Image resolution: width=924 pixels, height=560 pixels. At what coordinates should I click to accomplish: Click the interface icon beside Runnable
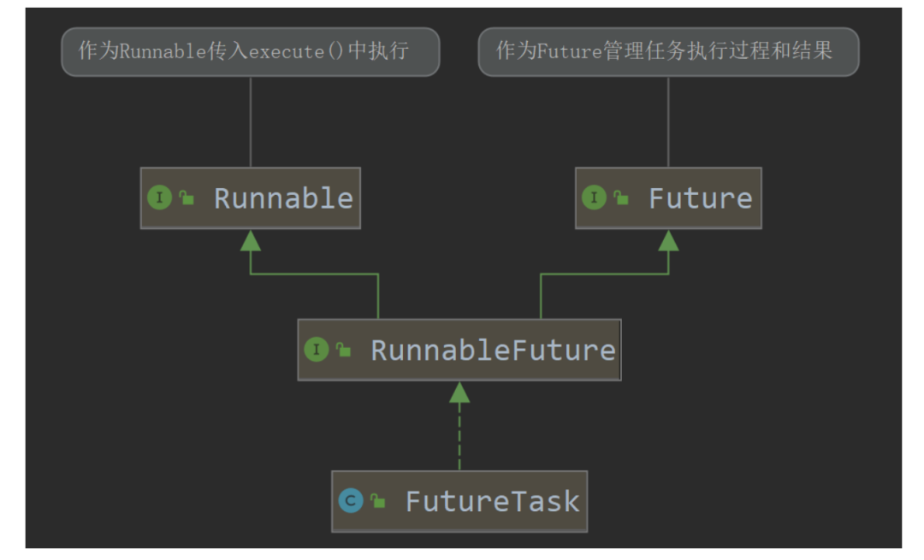(160, 198)
